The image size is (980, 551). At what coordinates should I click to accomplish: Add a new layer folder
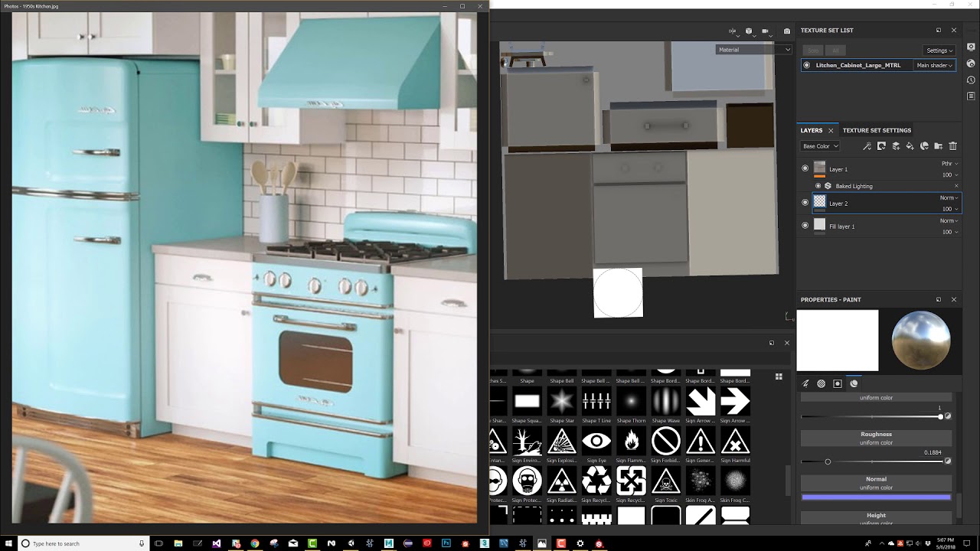tap(939, 146)
